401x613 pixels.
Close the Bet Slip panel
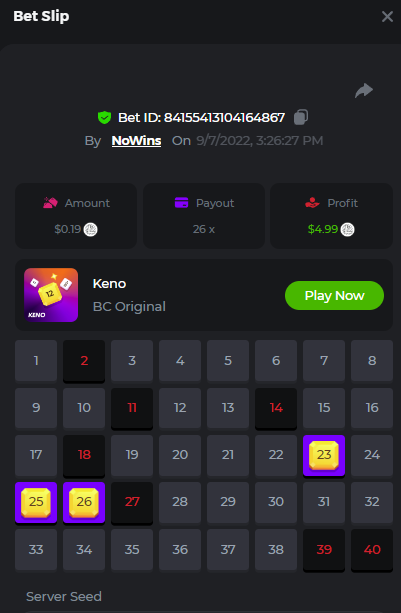point(387,16)
